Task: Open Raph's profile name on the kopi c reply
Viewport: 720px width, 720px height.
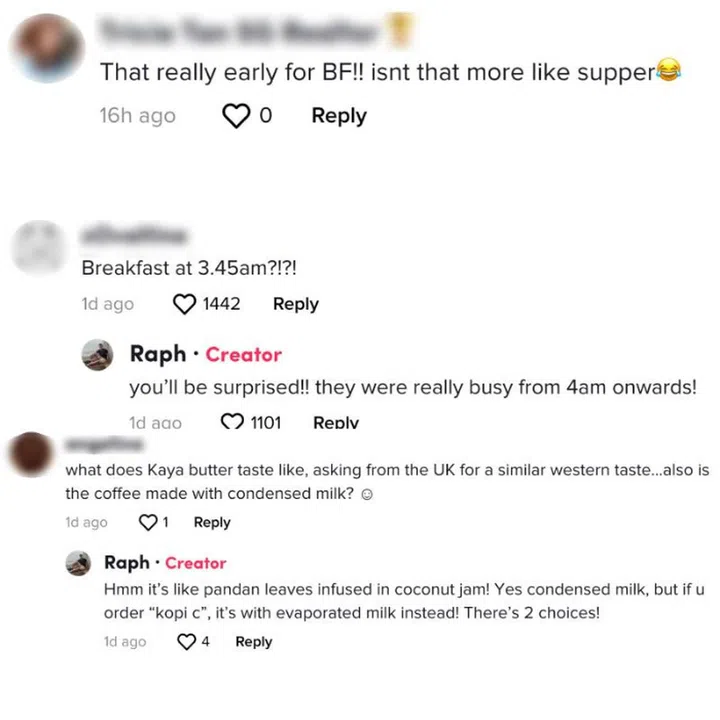Action: 127,563
